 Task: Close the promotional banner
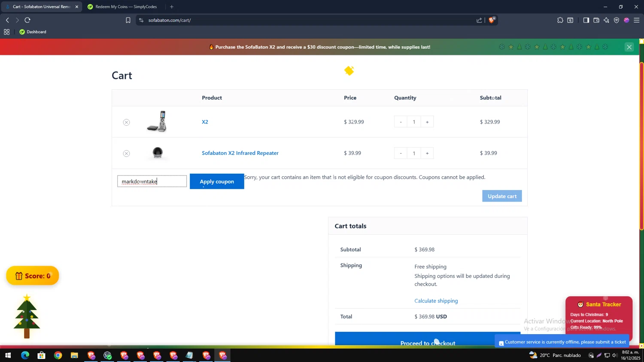(629, 47)
